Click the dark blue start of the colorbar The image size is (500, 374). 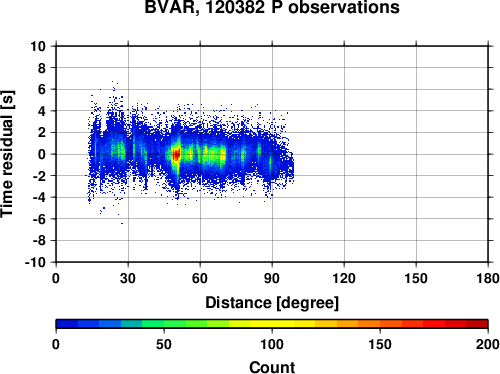[x=67, y=324]
